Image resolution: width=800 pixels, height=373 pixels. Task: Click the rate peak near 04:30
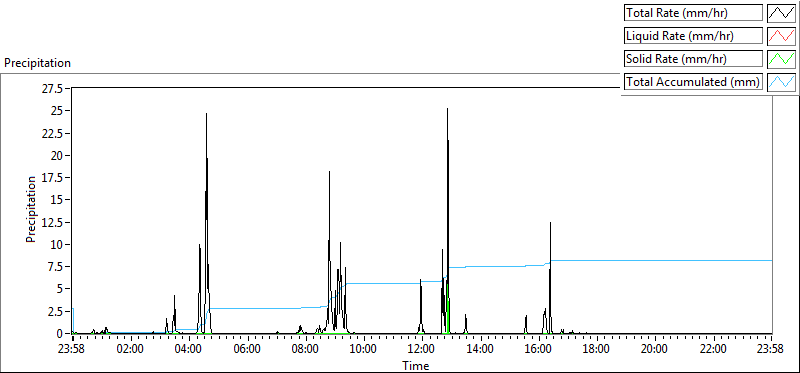click(x=207, y=113)
